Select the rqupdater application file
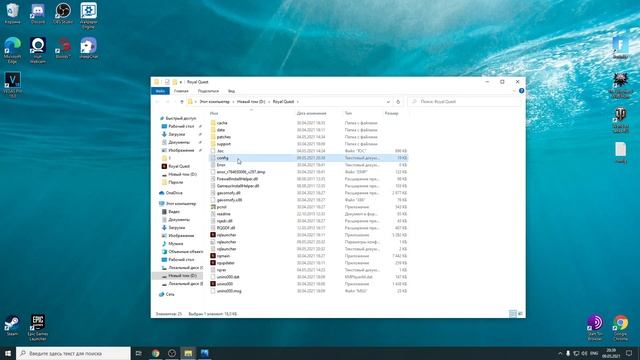The width and height of the screenshot is (640, 360). tap(226, 263)
